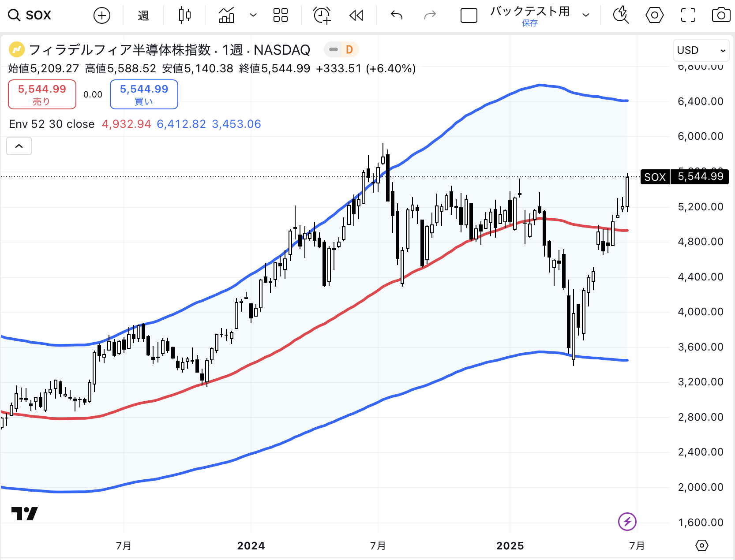Open the indicators chart icon
Viewport: 735px width, 560px height.
pyautogui.click(x=226, y=15)
